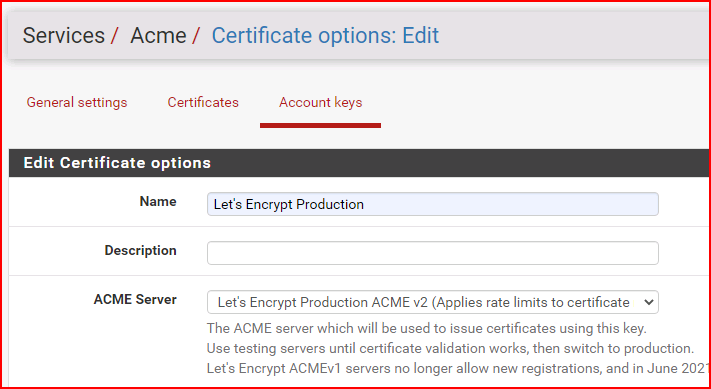
Task: Click the Name input field
Action: coord(433,204)
